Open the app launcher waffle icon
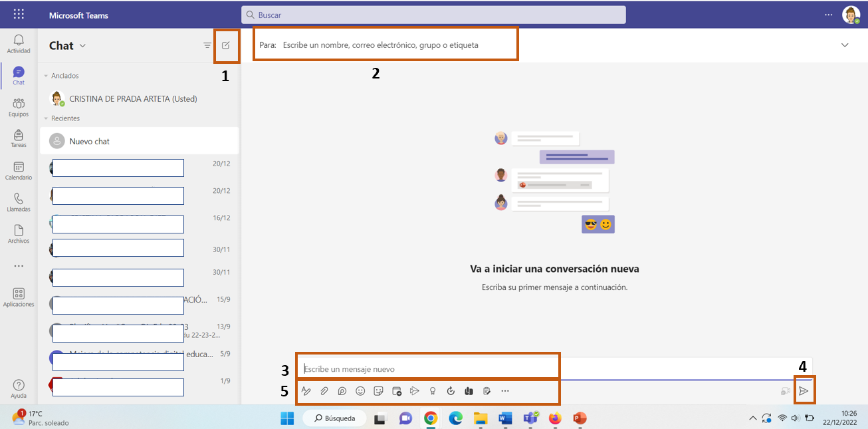Image resolution: width=868 pixels, height=429 pixels. click(x=19, y=14)
